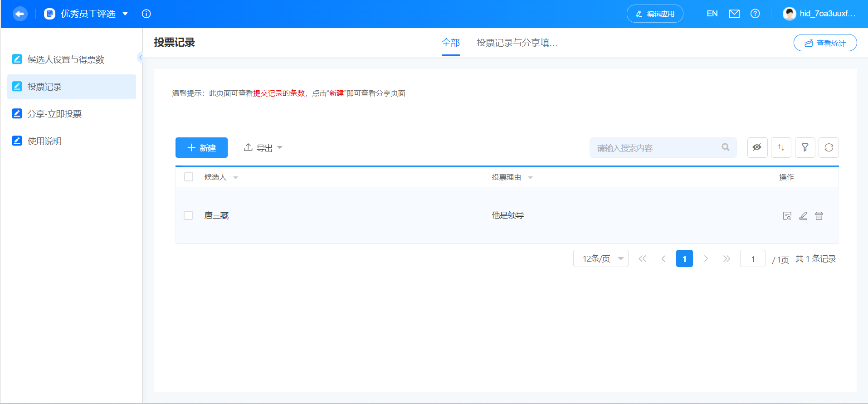Click the 查看统计 button

click(x=825, y=43)
